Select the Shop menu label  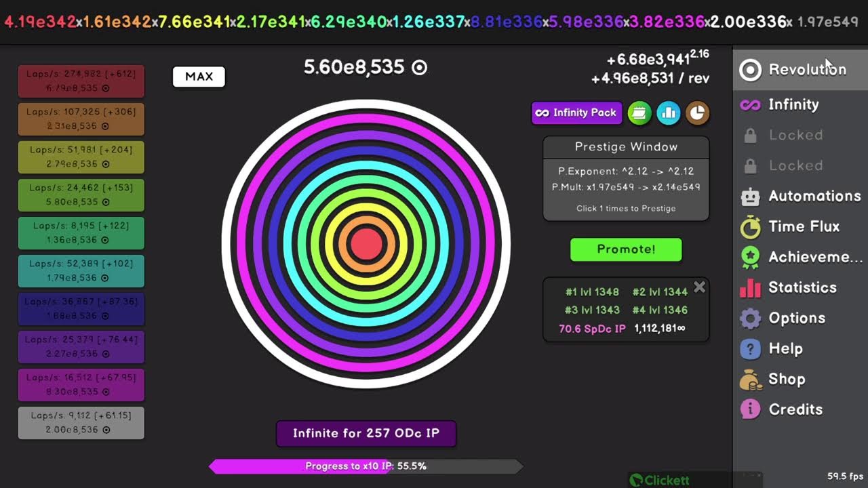point(787,380)
